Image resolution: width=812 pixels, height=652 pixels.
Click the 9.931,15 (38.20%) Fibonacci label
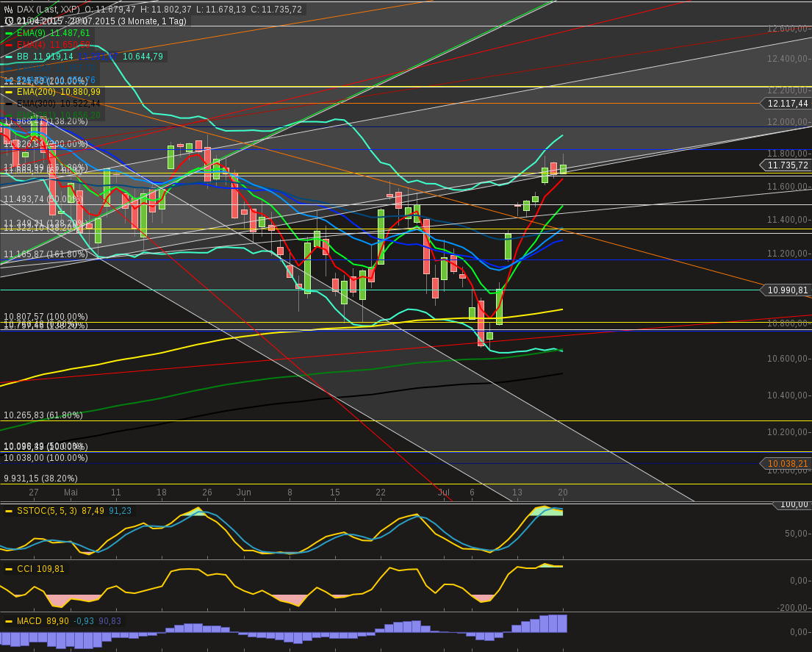click(41, 479)
